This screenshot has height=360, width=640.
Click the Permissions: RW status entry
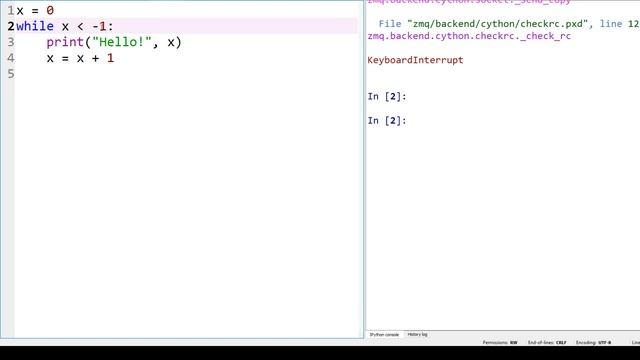500,342
